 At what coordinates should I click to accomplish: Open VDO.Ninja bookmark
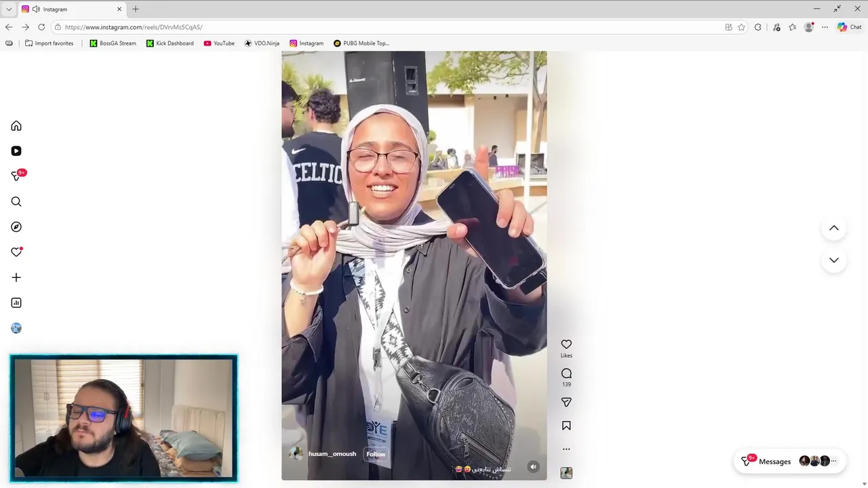262,43
